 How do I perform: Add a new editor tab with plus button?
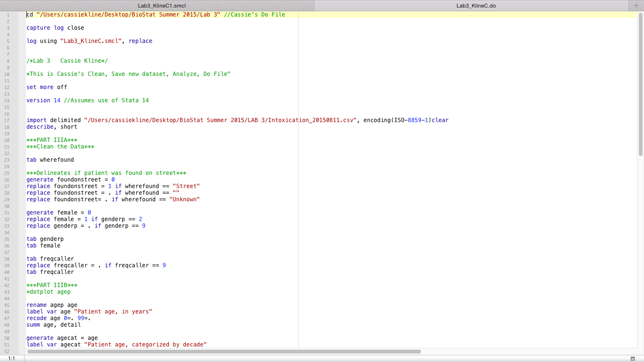(x=636, y=5)
